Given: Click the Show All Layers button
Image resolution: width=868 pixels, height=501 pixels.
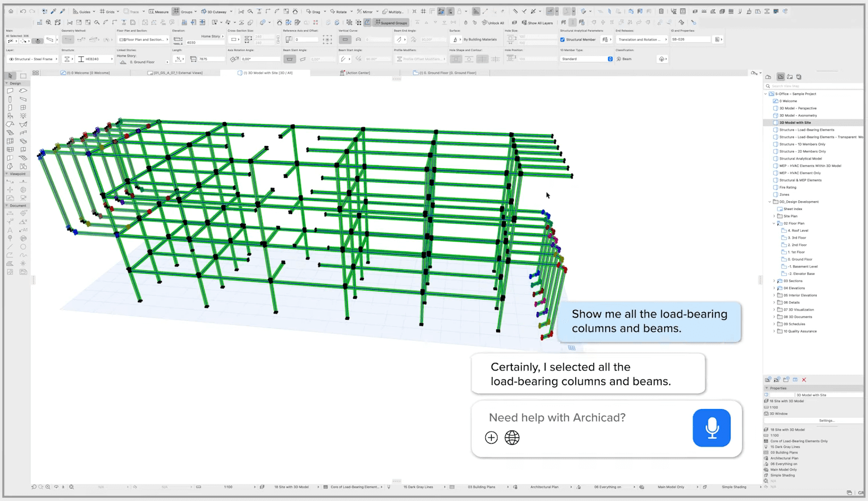Looking at the screenshot, I should click(x=538, y=23).
